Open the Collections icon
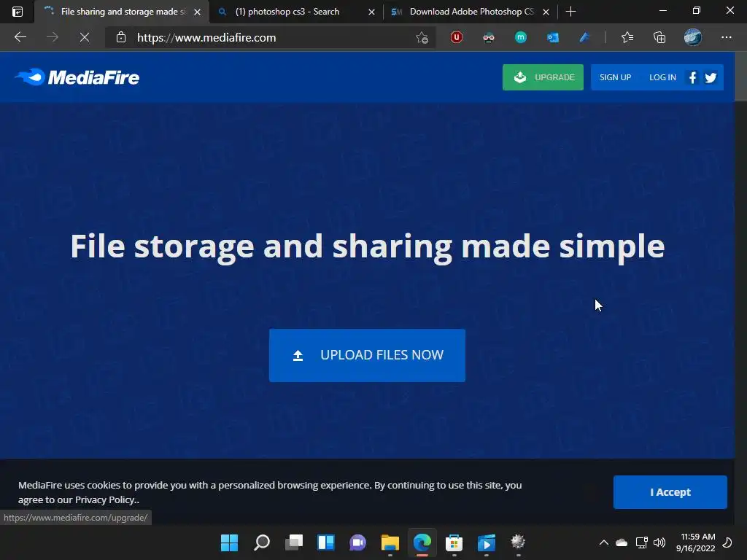Viewport: 747px width, 560px height. (x=659, y=37)
